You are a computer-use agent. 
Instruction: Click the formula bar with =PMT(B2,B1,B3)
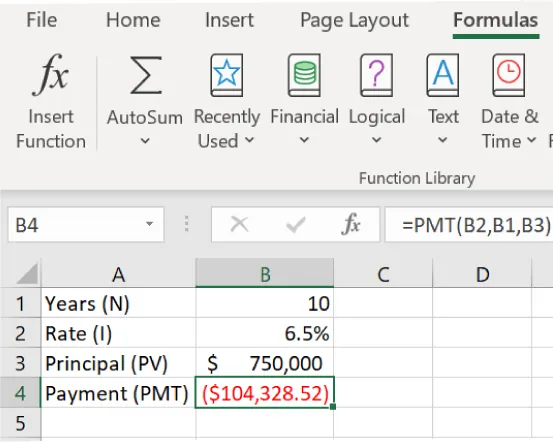click(469, 224)
